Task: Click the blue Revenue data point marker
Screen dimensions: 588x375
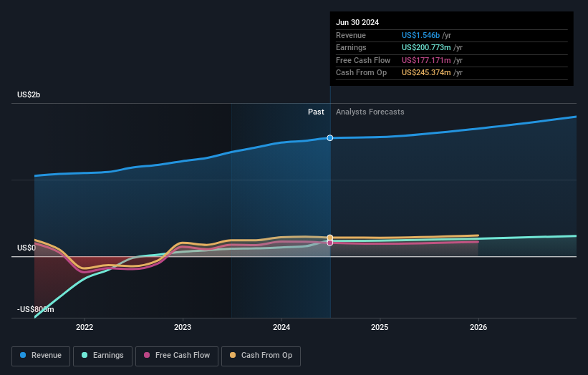Action: (x=329, y=138)
